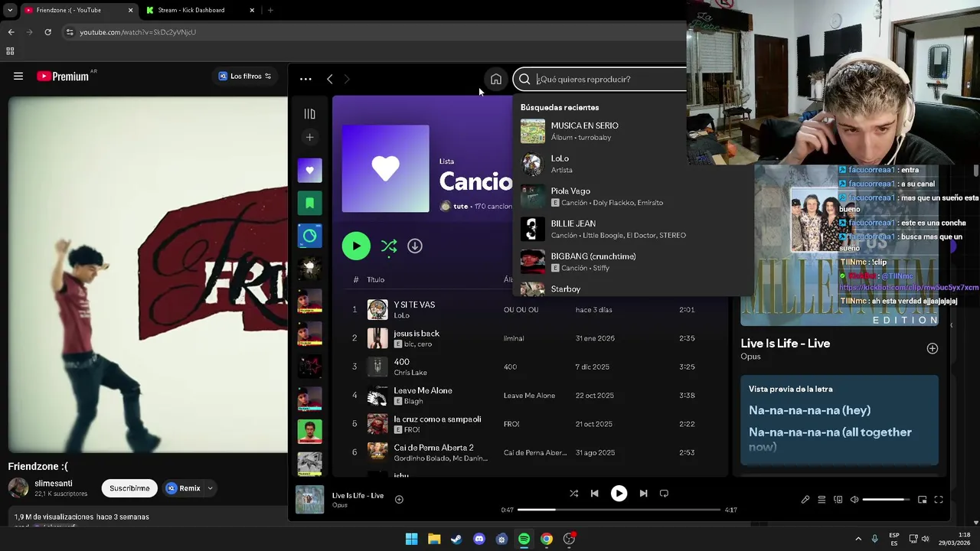Open connect to a device
The height and width of the screenshot is (551, 980).
point(838,500)
